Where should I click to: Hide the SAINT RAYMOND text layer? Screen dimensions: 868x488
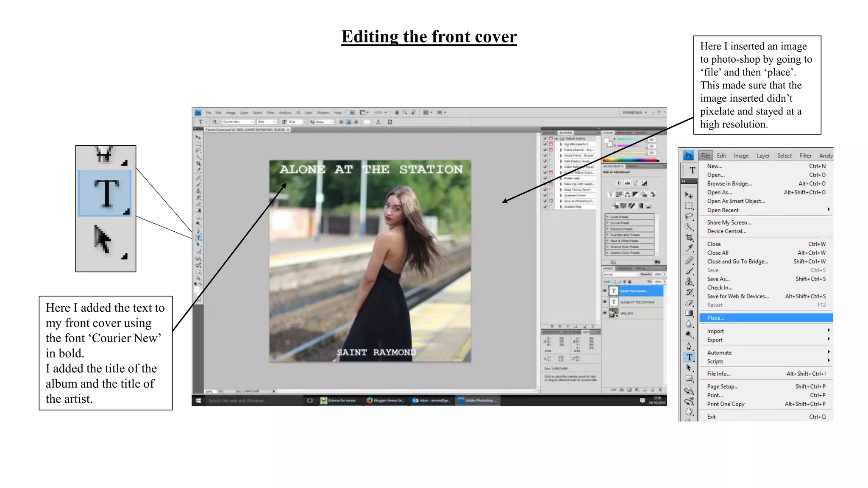[605, 291]
